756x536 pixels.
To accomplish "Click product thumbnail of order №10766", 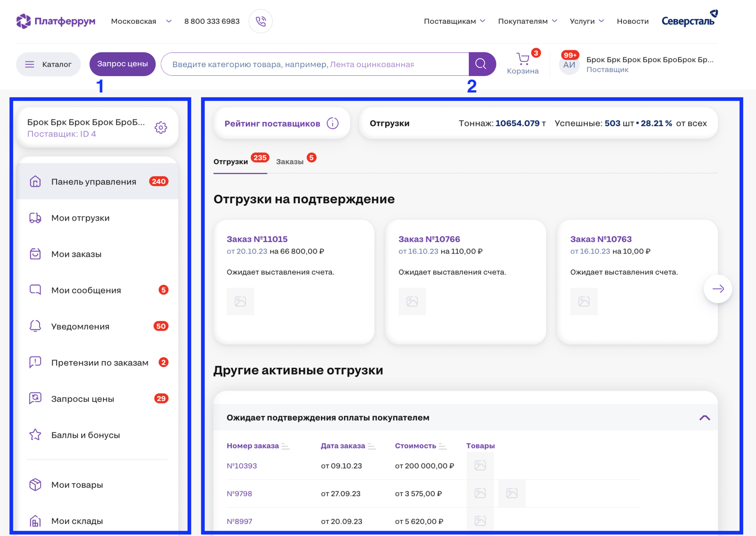I will pyautogui.click(x=412, y=301).
